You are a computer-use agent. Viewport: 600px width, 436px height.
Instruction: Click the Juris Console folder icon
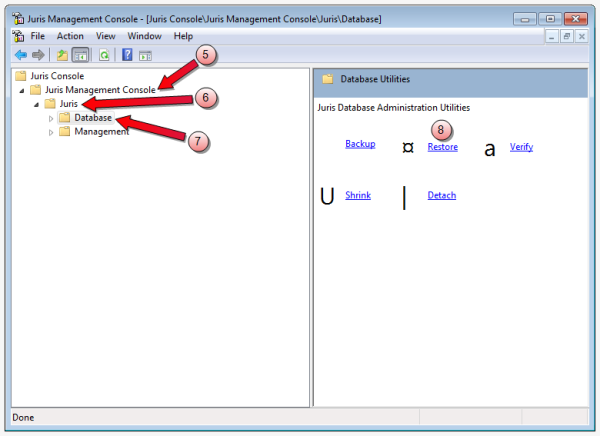tap(21, 76)
